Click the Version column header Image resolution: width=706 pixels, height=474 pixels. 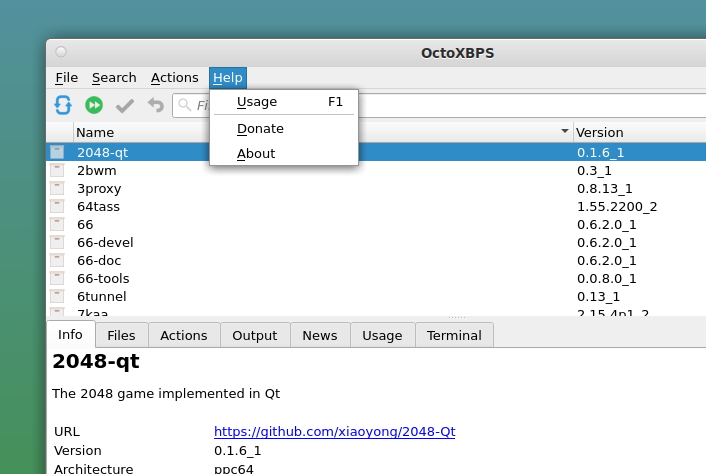640,132
